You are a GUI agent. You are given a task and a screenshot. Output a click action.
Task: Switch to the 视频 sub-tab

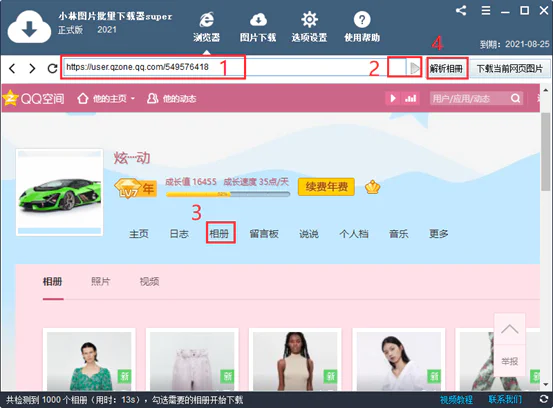(150, 282)
